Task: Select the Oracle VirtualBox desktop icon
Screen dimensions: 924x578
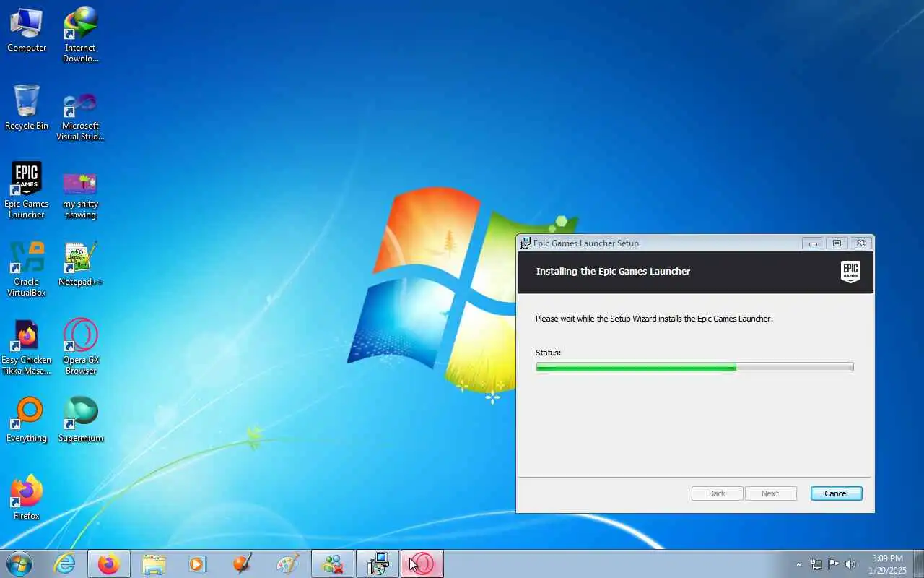Action: pos(27,269)
